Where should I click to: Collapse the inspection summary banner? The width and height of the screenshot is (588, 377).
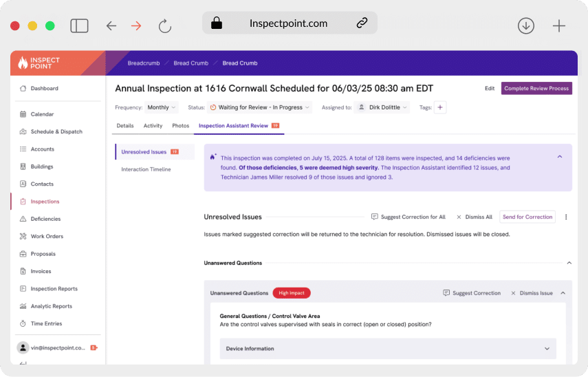click(560, 157)
